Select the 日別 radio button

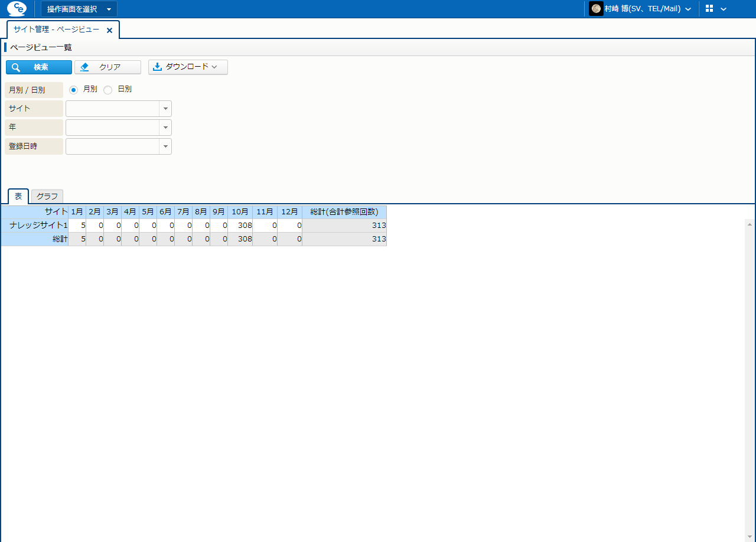[108, 90]
